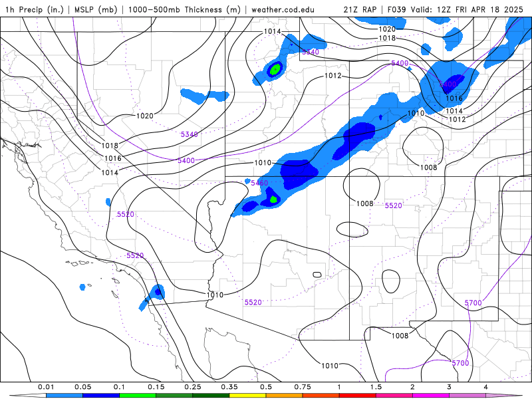This screenshot has height=399, width=532.
Task: Click the '21Z RAP' model run label
Action: [x=360, y=9]
